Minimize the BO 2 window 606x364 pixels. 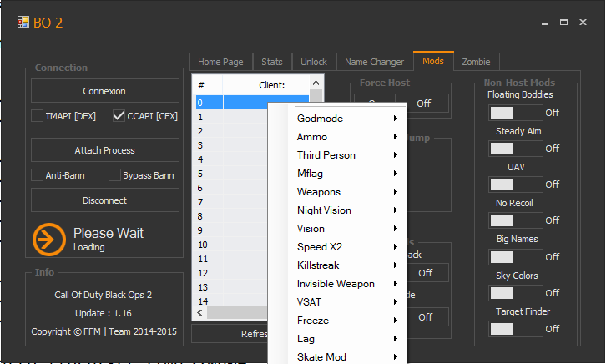544,23
